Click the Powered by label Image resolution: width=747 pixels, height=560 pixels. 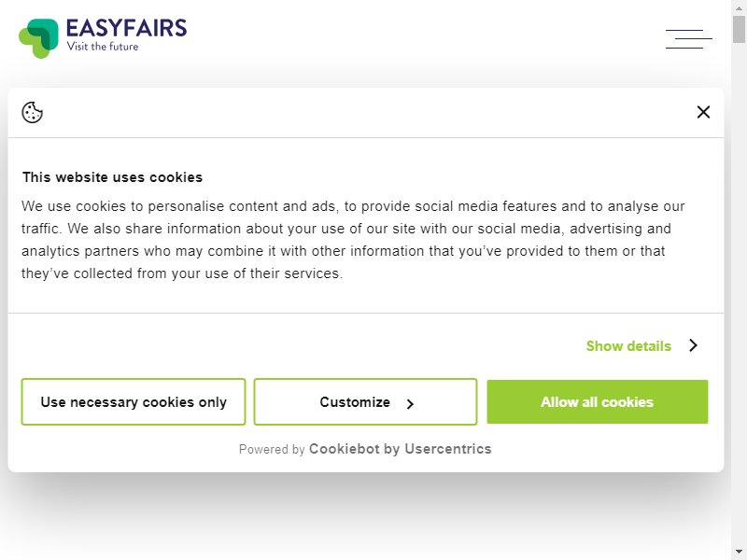[x=272, y=450]
